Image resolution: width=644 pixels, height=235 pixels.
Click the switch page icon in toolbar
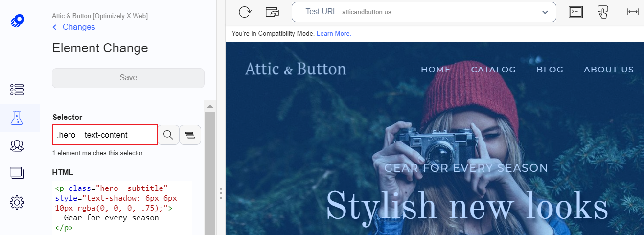(272, 12)
